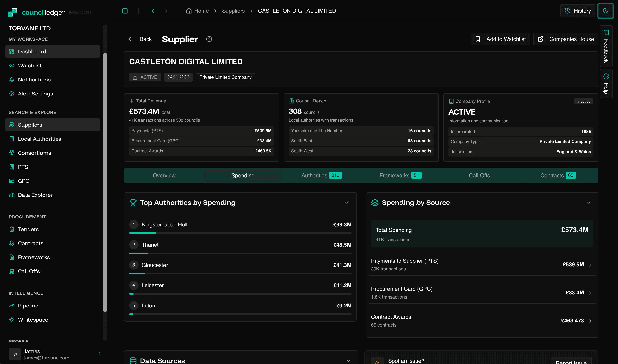618x364 pixels.
Task: Click the Pipeline trend icon
Action: click(12, 305)
